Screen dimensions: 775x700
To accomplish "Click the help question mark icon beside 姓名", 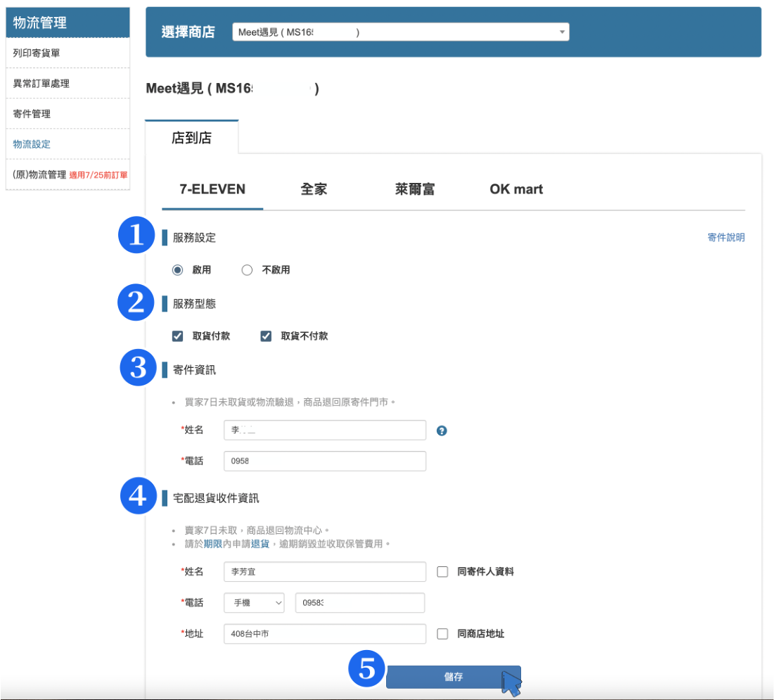I will 442,431.
